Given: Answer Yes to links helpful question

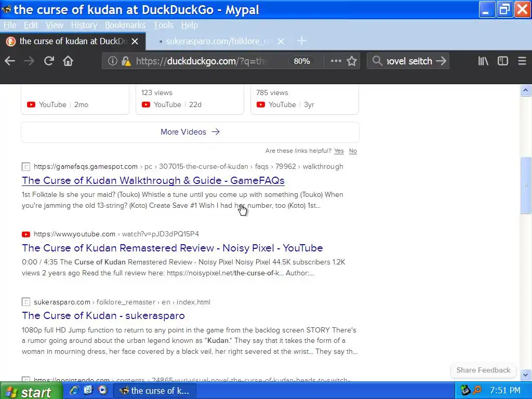Looking at the screenshot, I should [339, 151].
